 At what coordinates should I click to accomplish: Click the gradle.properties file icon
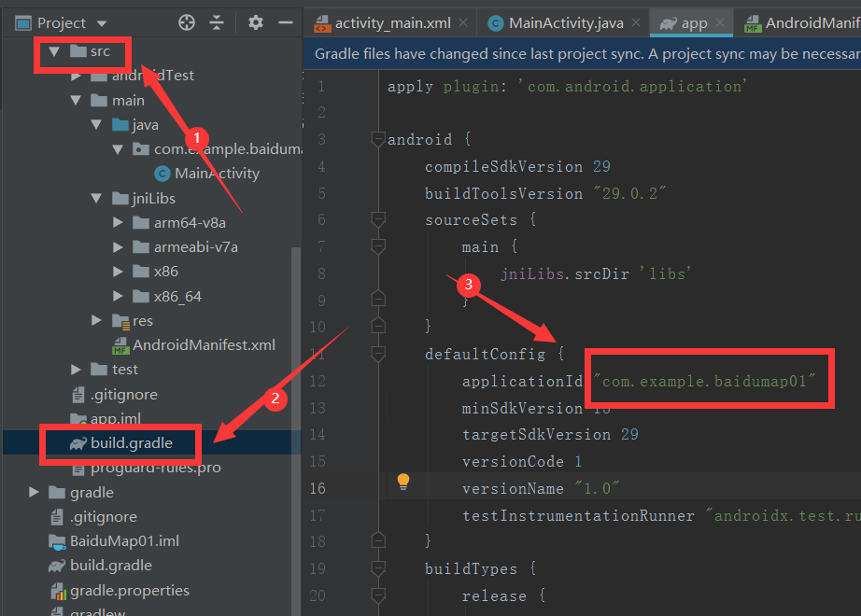pos(58,591)
